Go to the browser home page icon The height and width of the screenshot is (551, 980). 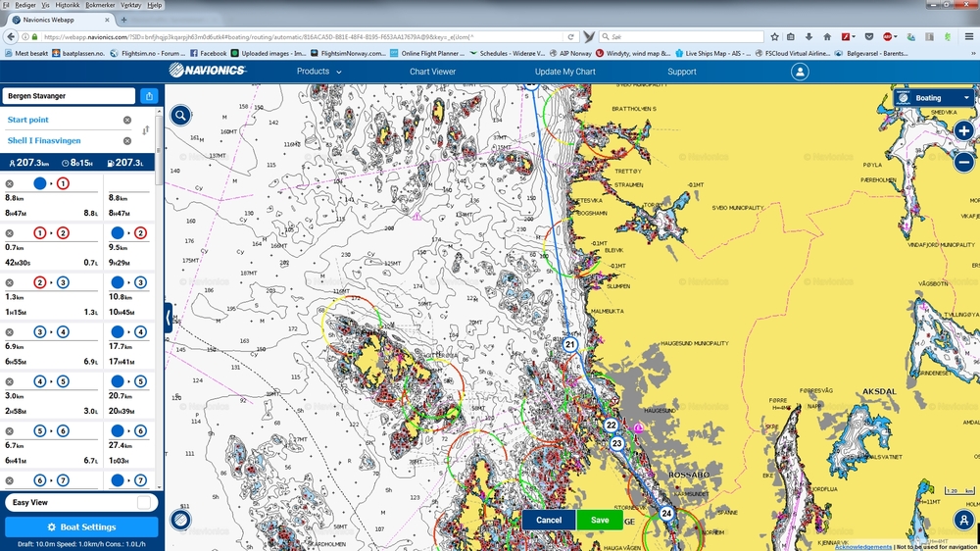click(x=827, y=37)
